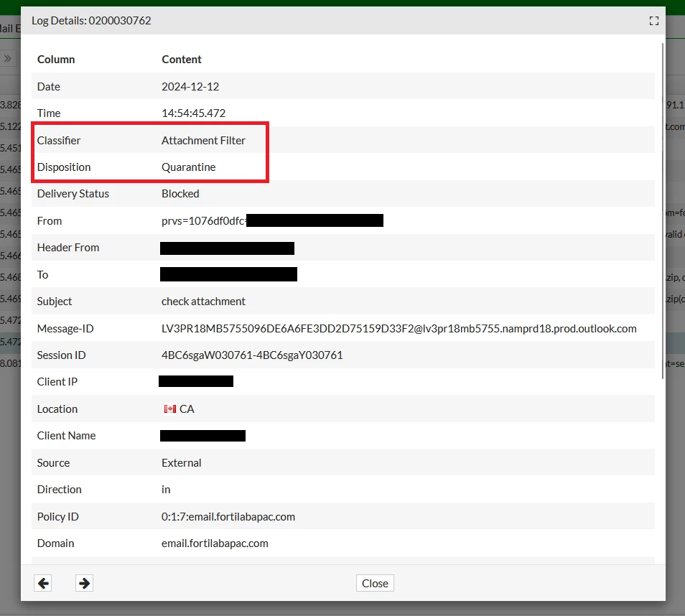Viewport: 685px width, 616px height.
Task: Close the Log Details dialog
Action: click(375, 583)
